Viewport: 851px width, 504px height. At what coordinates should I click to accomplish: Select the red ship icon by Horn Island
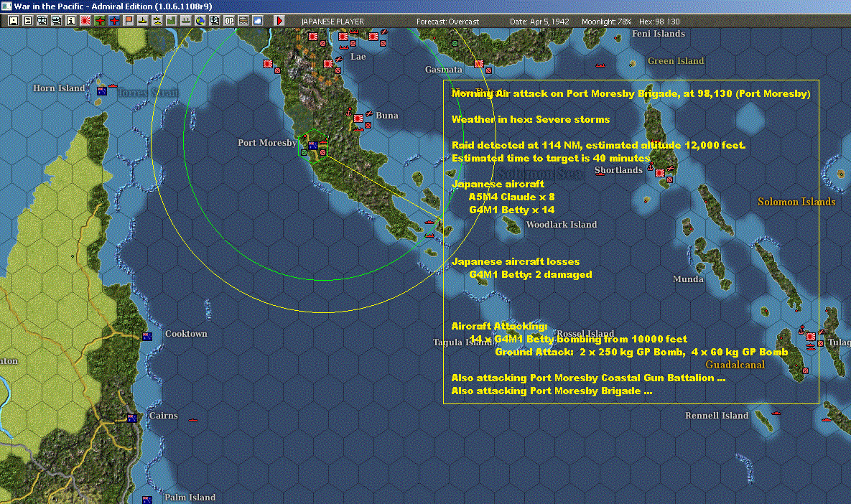pos(112,85)
